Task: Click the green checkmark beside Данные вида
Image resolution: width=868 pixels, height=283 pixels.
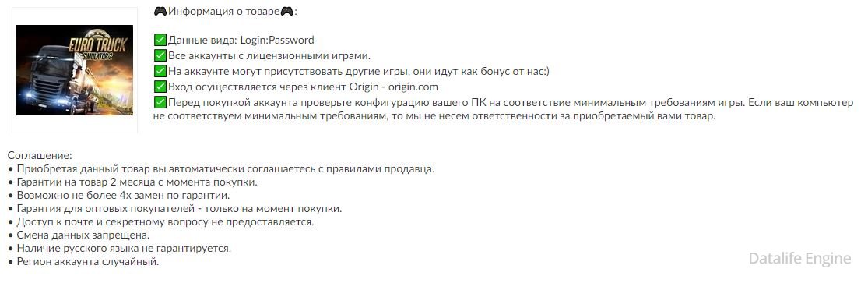Action: tap(160, 40)
